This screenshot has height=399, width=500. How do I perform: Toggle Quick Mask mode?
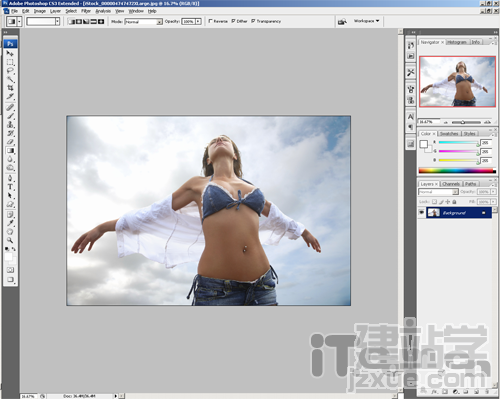pos(10,270)
